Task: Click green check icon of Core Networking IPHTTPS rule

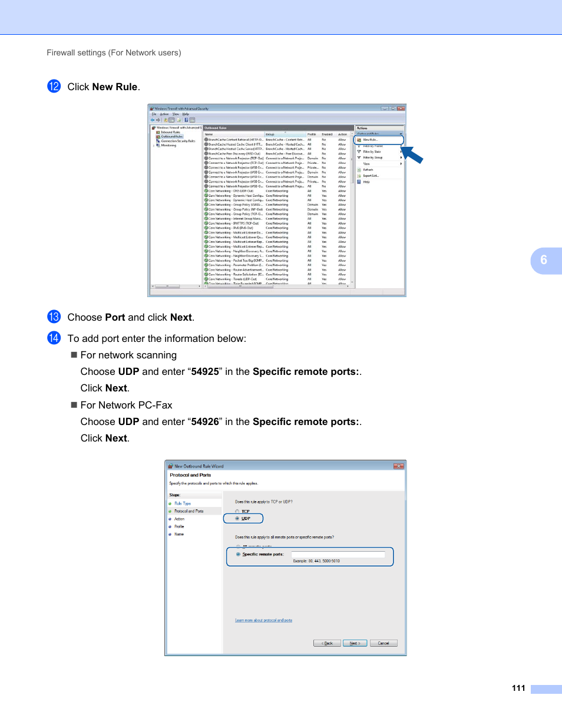Action: 206,223
